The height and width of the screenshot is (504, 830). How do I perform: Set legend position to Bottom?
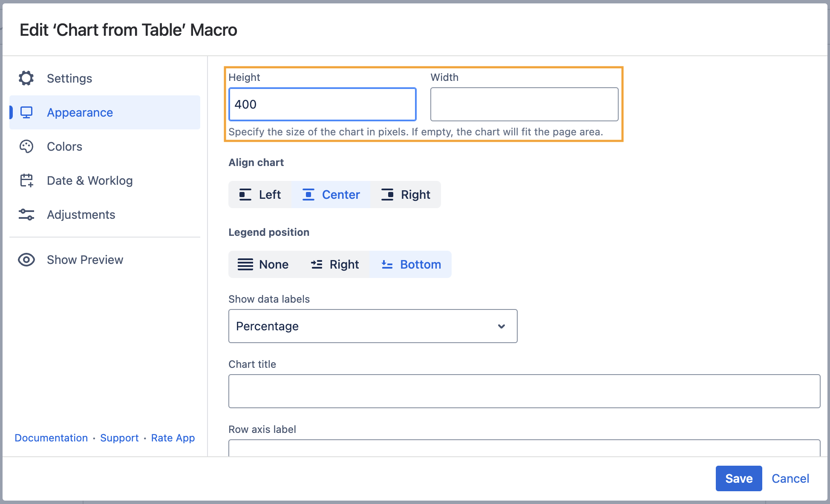pos(411,264)
